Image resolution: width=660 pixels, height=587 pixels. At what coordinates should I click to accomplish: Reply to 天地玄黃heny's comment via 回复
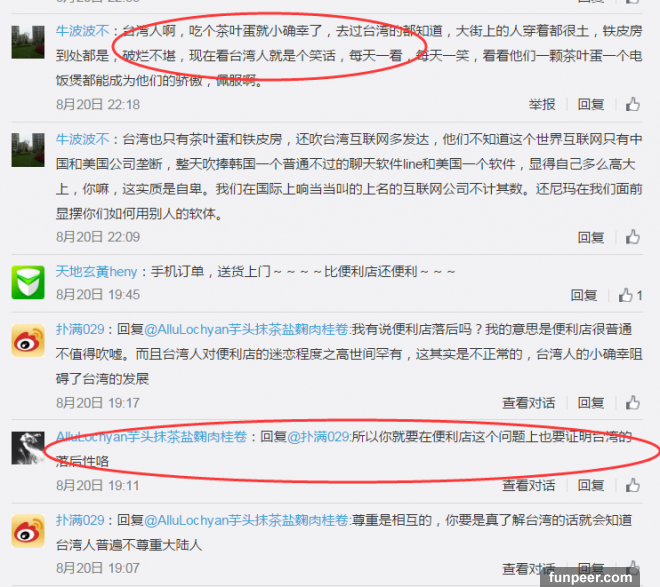(x=583, y=295)
